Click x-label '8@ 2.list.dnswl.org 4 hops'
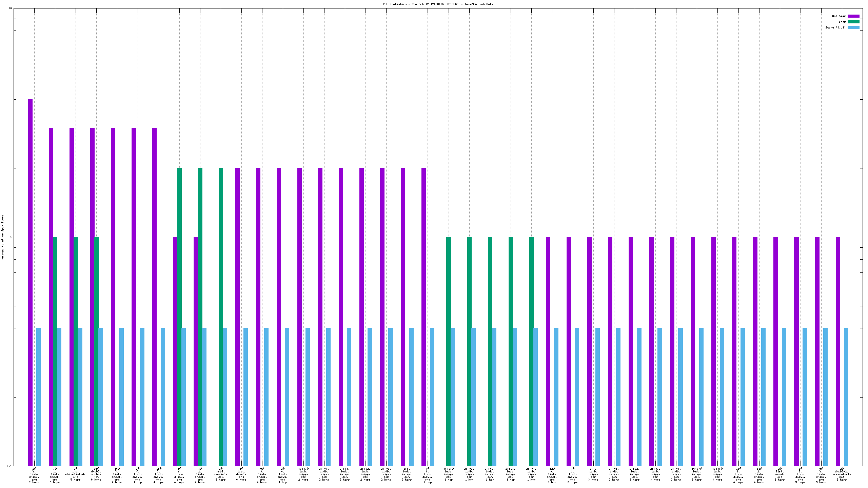This screenshot has width=868, height=488. click(x=200, y=475)
